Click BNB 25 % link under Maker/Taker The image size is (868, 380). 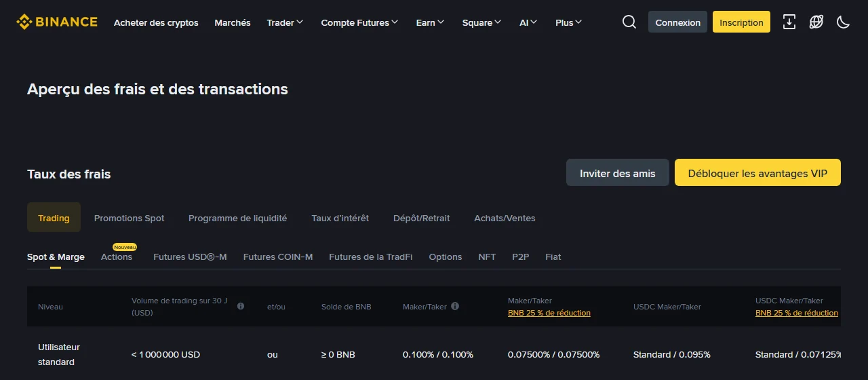click(x=549, y=313)
